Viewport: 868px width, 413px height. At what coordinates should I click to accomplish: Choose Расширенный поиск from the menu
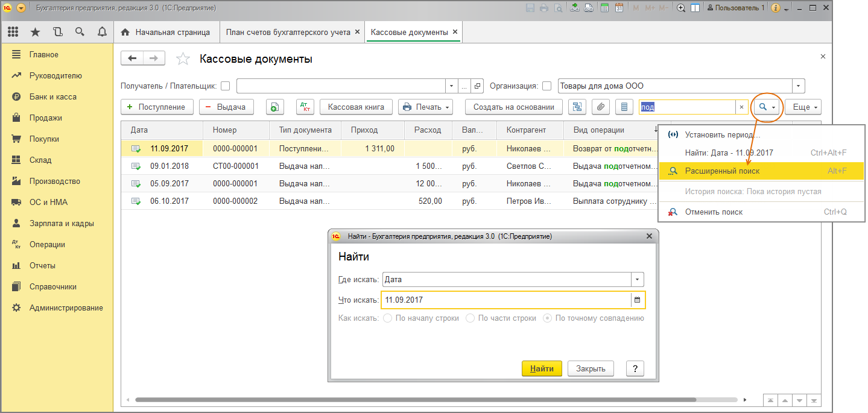pyautogui.click(x=722, y=171)
